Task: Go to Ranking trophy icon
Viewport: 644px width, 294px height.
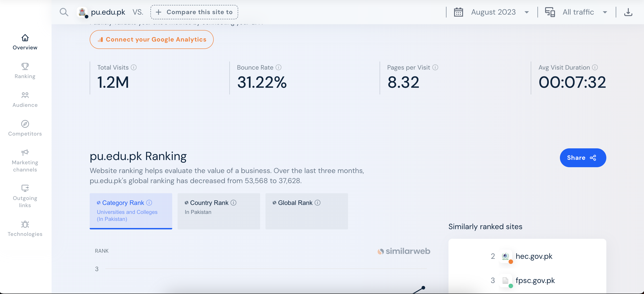Action: click(x=25, y=67)
